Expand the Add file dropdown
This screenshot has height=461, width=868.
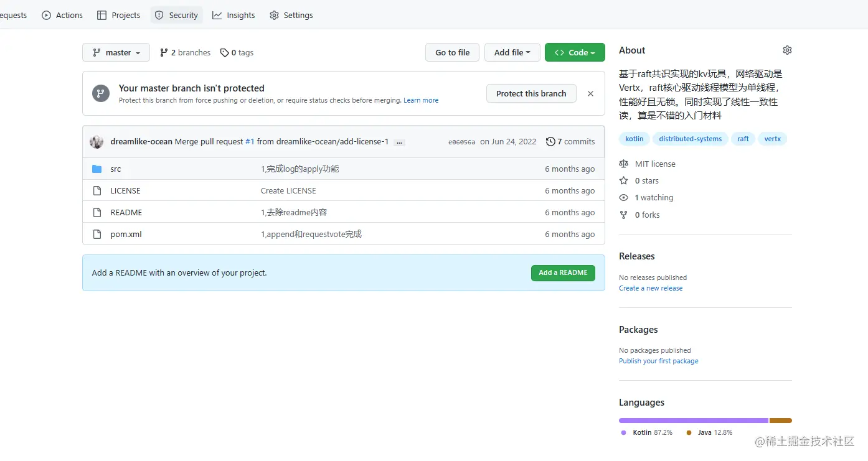tap(512, 52)
